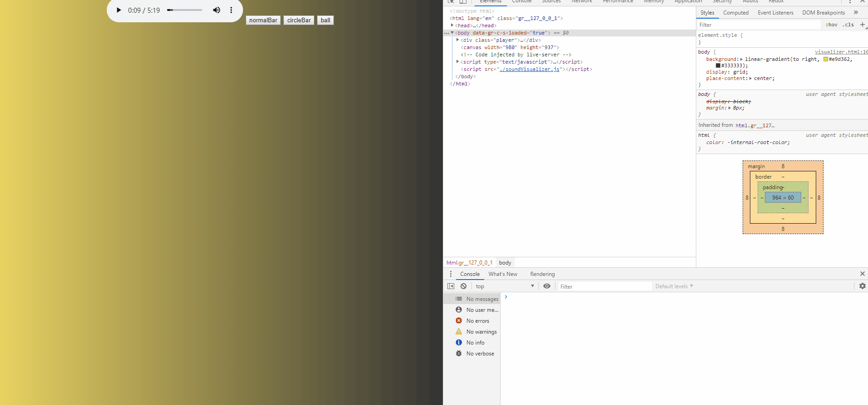Open color picker for #333333 swatch

[x=718, y=65]
